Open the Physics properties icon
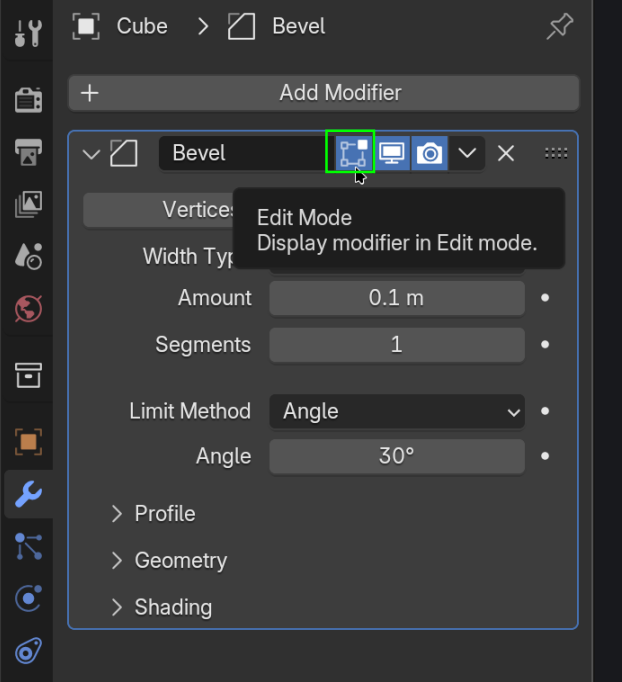Viewport: 622px width, 682px height. tap(27, 598)
